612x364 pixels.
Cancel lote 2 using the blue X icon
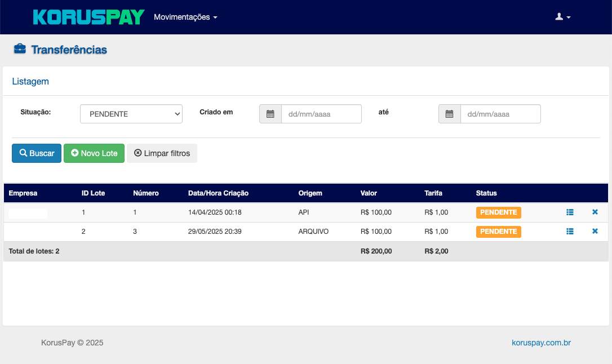595,231
